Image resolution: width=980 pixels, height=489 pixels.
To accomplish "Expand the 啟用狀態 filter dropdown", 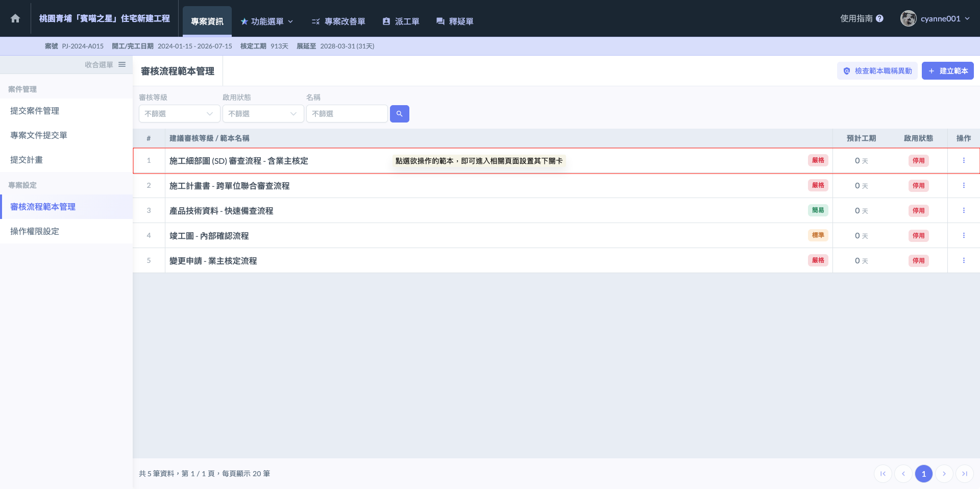I will pyautogui.click(x=263, y=114).
